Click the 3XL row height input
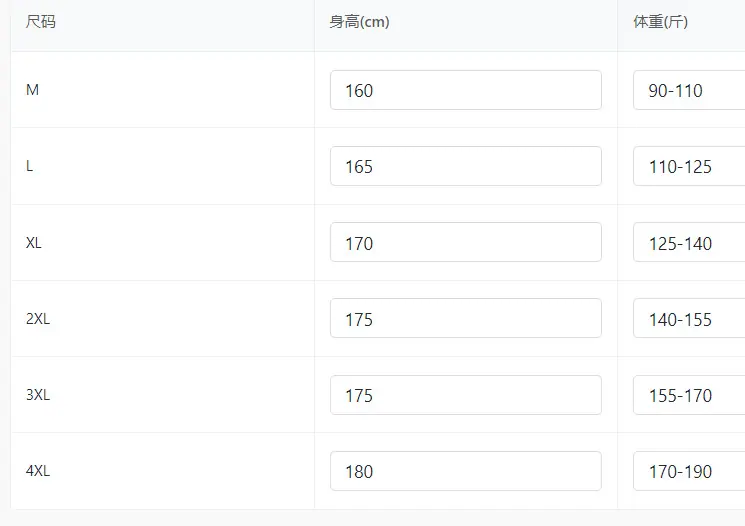Image resolution: width=745 pixels, height=526 pixels. 466,395
